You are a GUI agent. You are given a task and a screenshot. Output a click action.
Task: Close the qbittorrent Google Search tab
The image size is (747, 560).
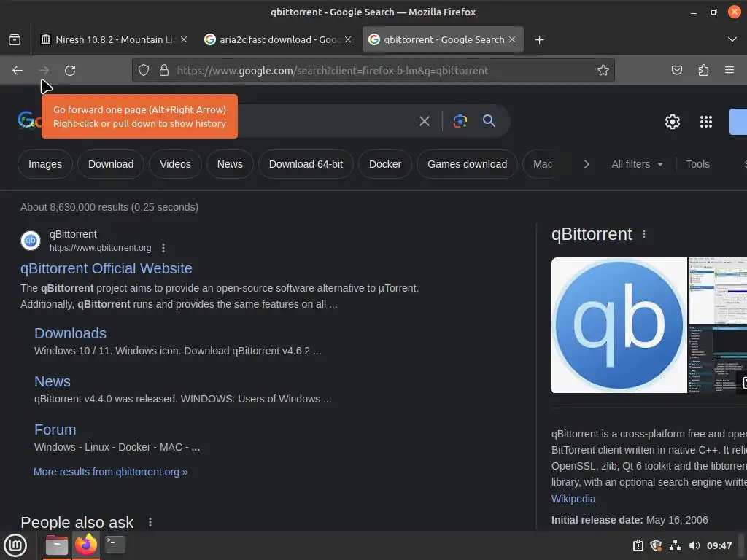(512, 39)
